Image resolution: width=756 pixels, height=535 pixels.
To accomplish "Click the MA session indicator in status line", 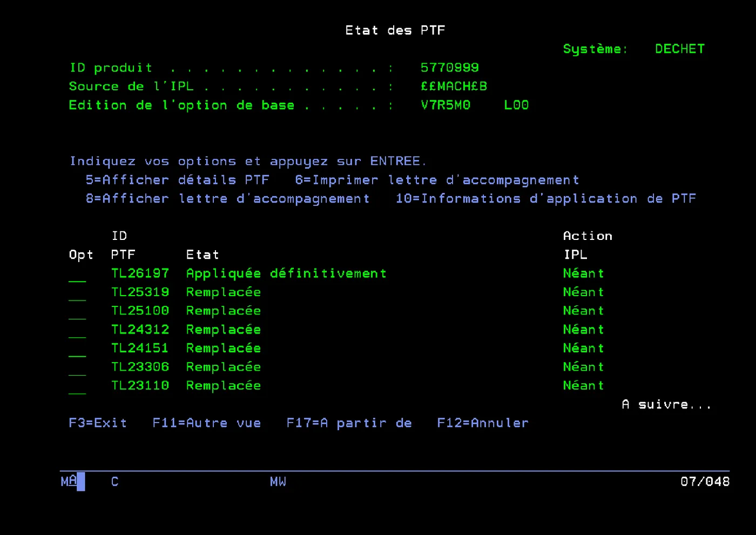I will [69, 482].
